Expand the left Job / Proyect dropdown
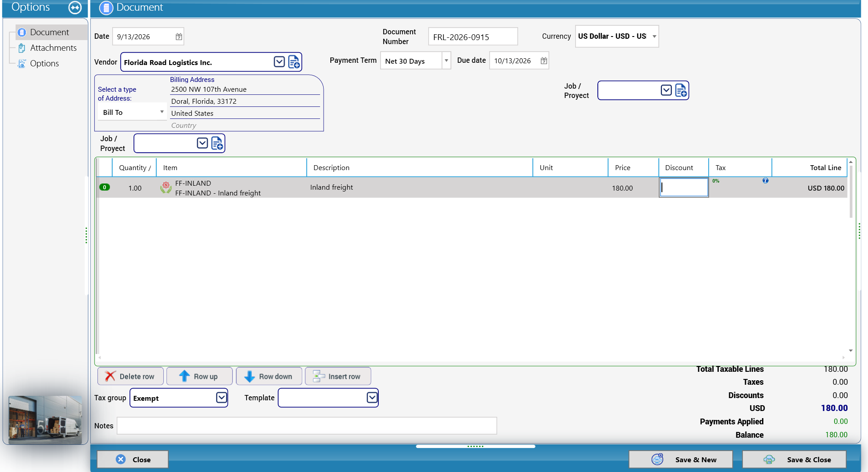Viewport: 868px width, 472px height. [x=202, y=143]
